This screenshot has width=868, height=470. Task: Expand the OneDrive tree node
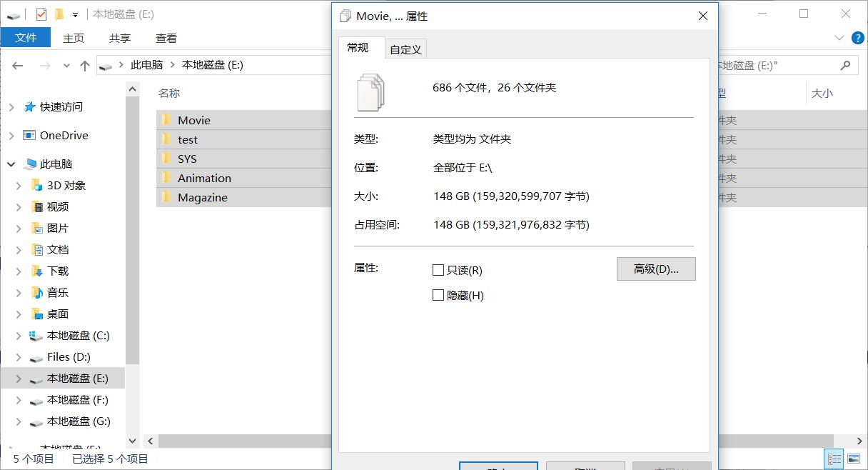[11, 136]
